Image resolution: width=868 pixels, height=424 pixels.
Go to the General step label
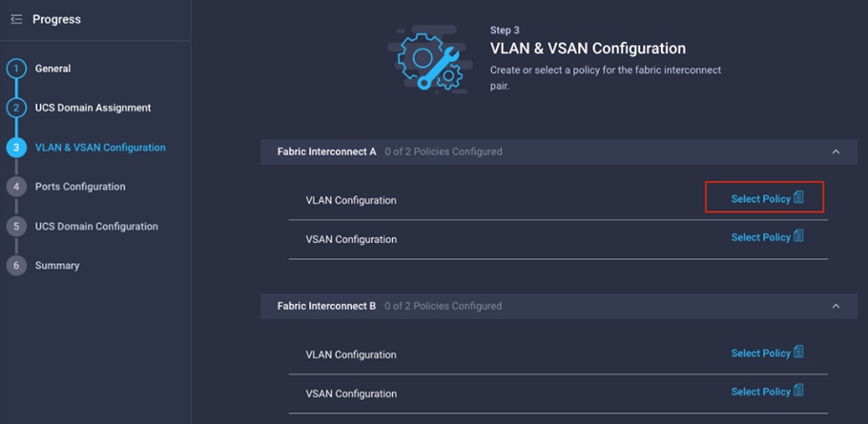click(52, 69)
